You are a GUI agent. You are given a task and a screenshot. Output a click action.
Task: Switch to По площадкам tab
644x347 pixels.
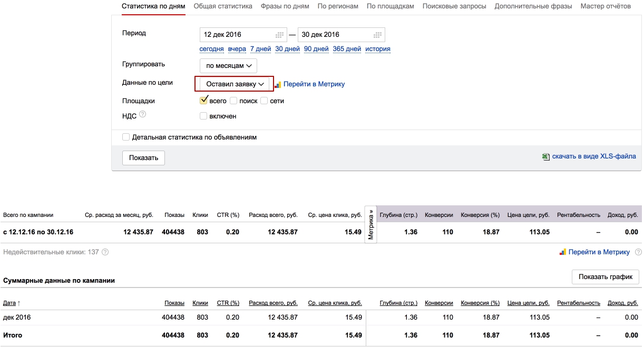coord(391,6)
